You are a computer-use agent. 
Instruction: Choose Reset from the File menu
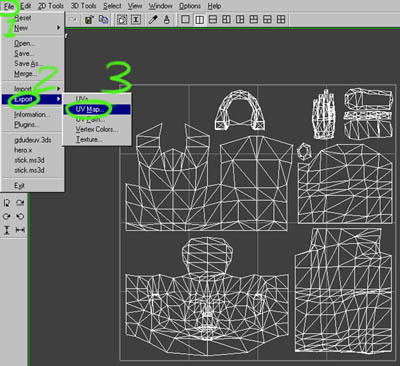pos(33,18)
